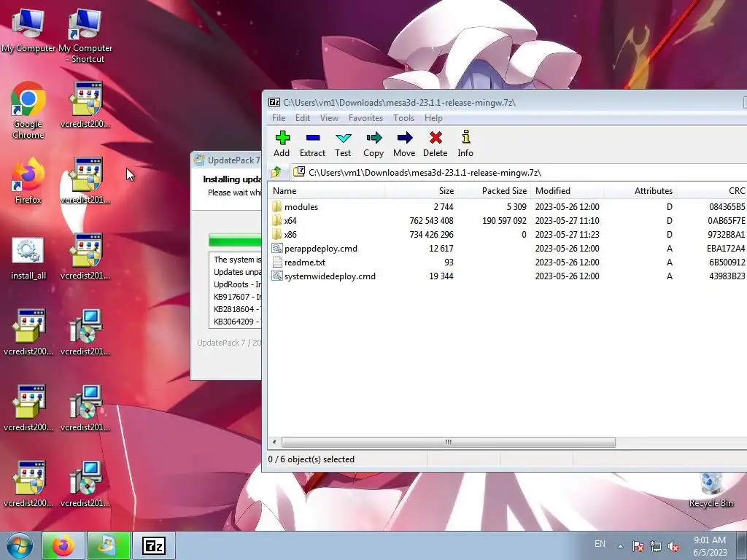Viewport: 747px width, 560px height.
Task: Click the horizontal scrollbar thumb
Action: tap(449, 442)
